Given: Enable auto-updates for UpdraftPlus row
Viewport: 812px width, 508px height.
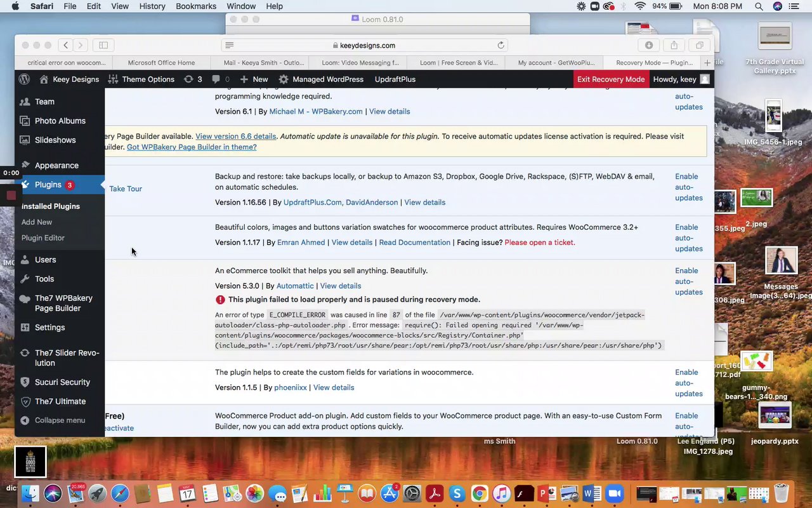Looking at the screenshot, I should click(689, 187).
